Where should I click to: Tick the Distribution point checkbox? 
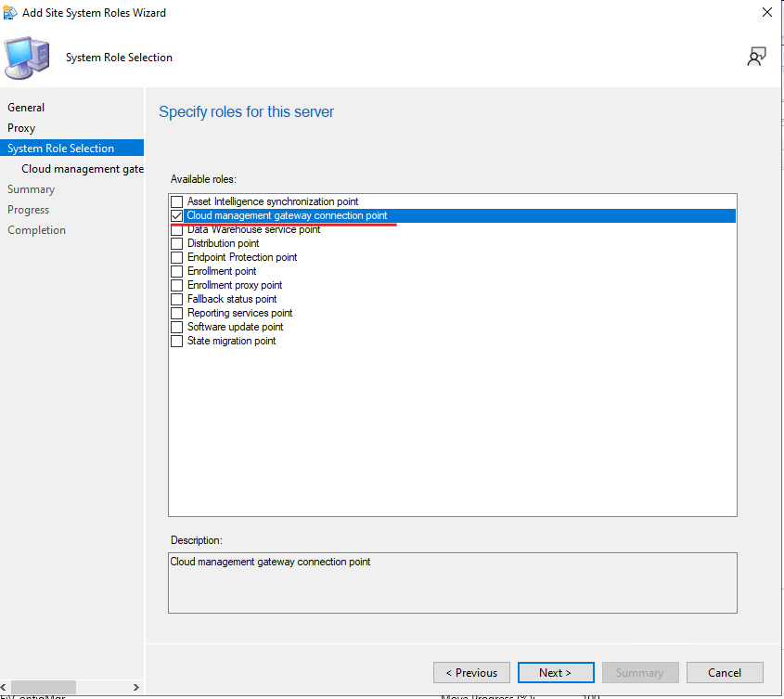tap(177, 243)
